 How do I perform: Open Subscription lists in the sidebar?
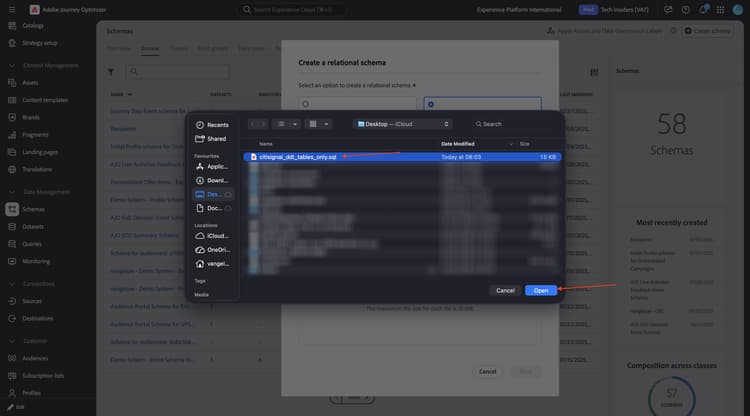pyautogui.click(x=43, y=375)
